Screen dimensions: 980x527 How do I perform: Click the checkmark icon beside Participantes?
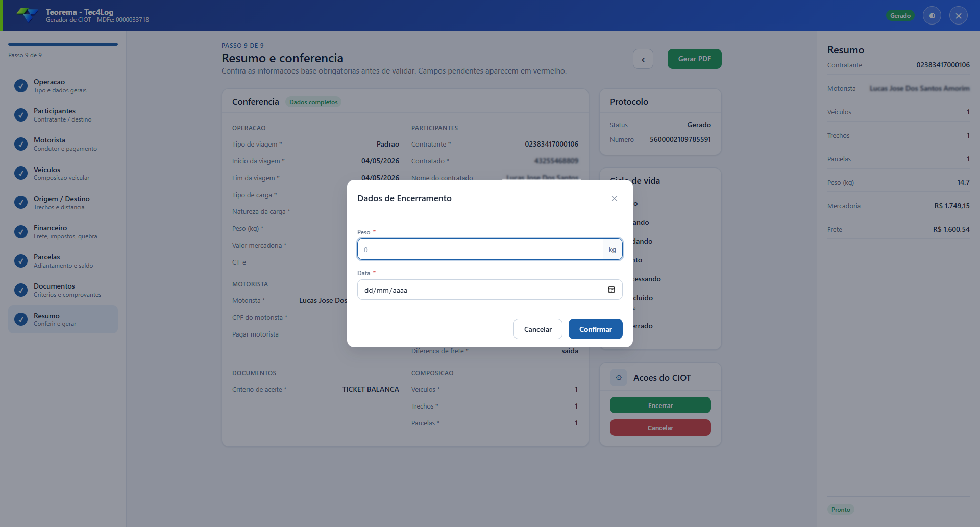[x=21, y=115]
